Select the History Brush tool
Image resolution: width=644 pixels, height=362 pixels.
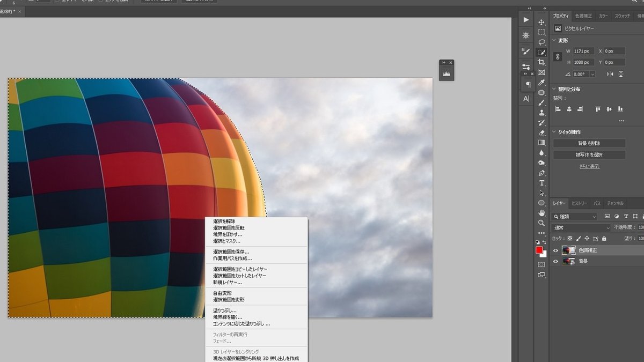coord(541,123)
